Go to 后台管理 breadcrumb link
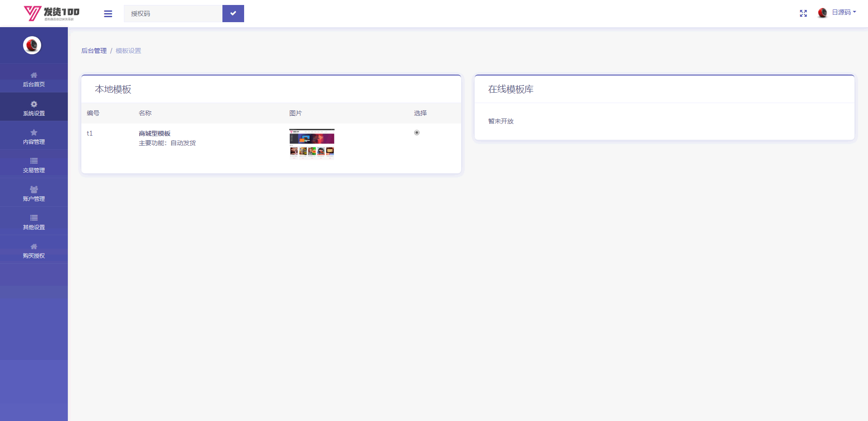868x421 pixels. [94, 51]
